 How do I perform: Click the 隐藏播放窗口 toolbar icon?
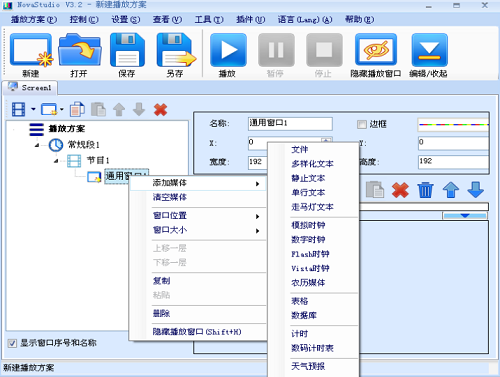[x=376, y=50]
